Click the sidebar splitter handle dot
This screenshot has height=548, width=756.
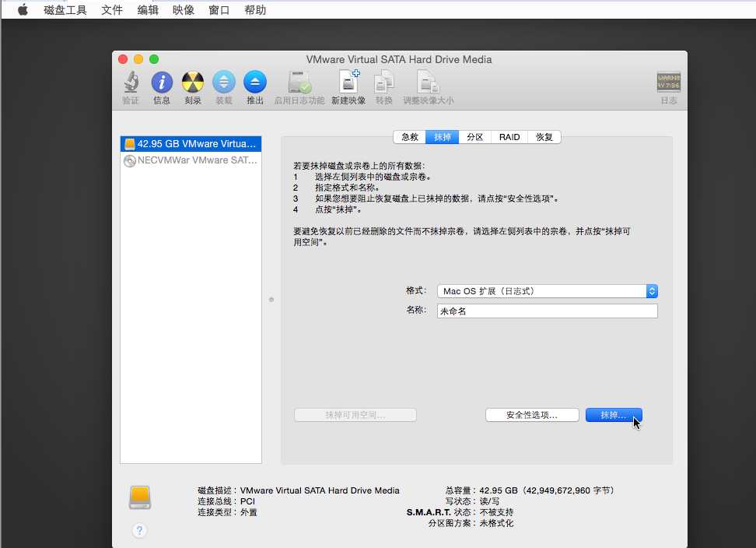[271, 300]
